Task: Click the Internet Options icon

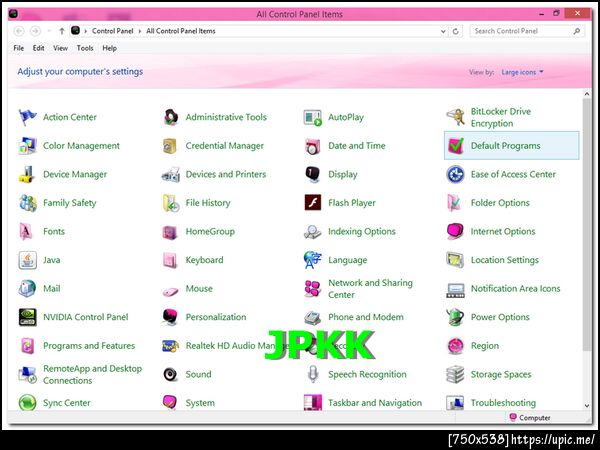Action: pyautogui.click(x=455, y=232)
